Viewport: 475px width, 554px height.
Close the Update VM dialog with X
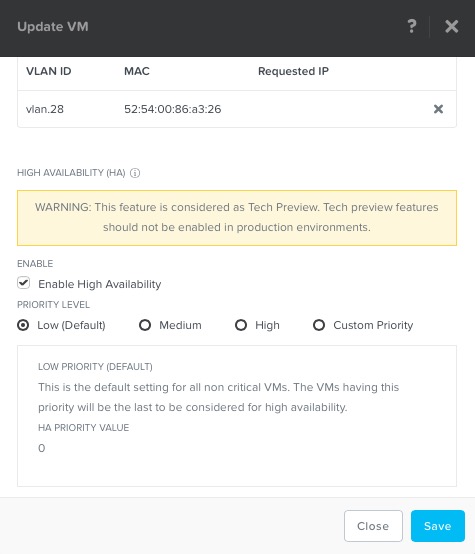(x=452, y=26)
